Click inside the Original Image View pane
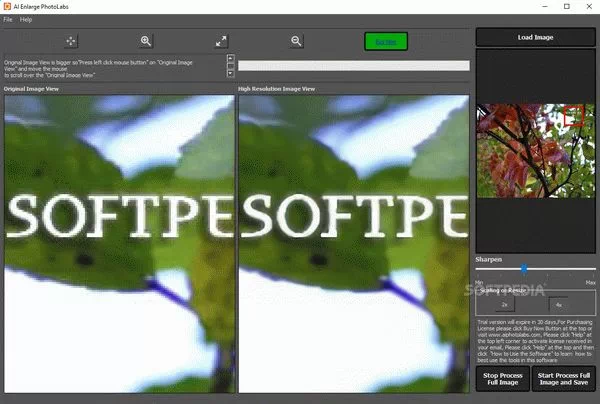This screenshot has height=404, width=600. [x=119, y=244]
